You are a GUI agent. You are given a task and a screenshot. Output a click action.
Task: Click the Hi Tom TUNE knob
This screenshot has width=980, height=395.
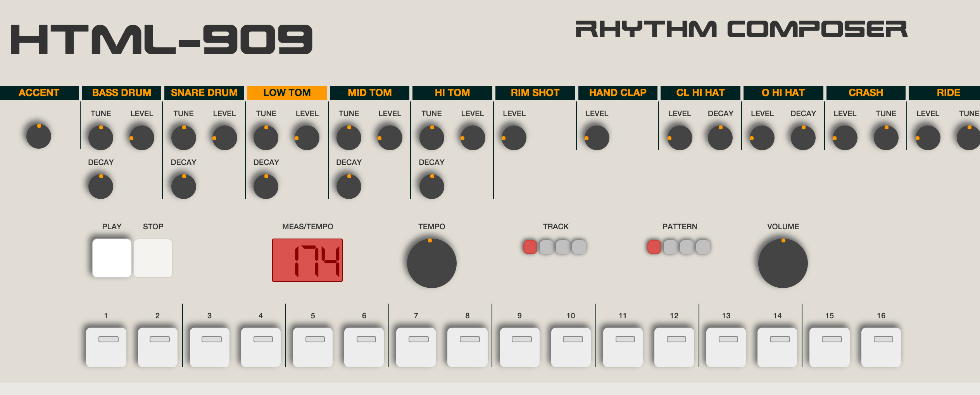(432, 137)
